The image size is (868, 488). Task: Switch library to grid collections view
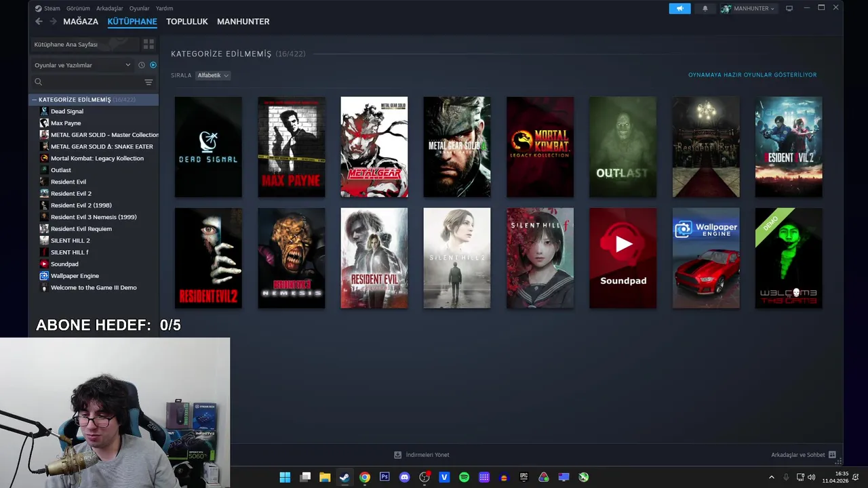click(149, 44)
